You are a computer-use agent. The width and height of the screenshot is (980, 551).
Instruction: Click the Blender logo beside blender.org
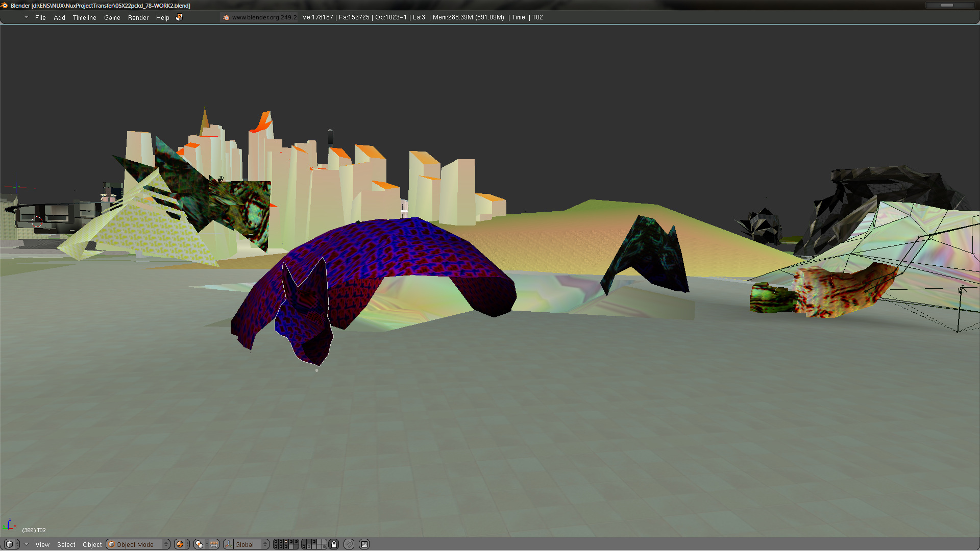(226, 17)
